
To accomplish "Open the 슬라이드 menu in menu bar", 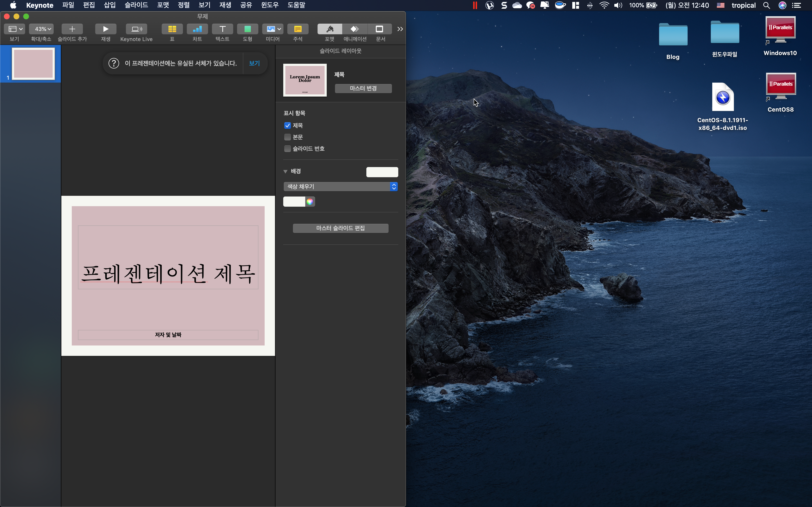I will (136, 5).
